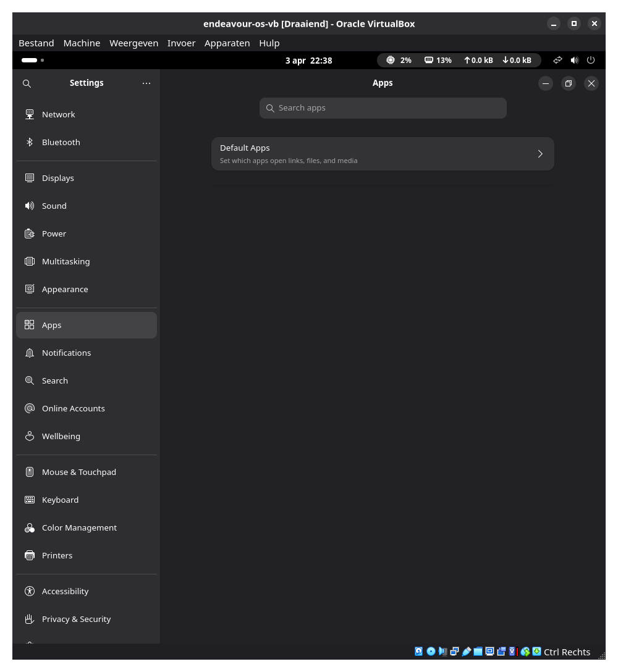Viewport: 618px width, 672px height.
Task: Click the Network icon in sidebar
Action: tap(30, 114)
